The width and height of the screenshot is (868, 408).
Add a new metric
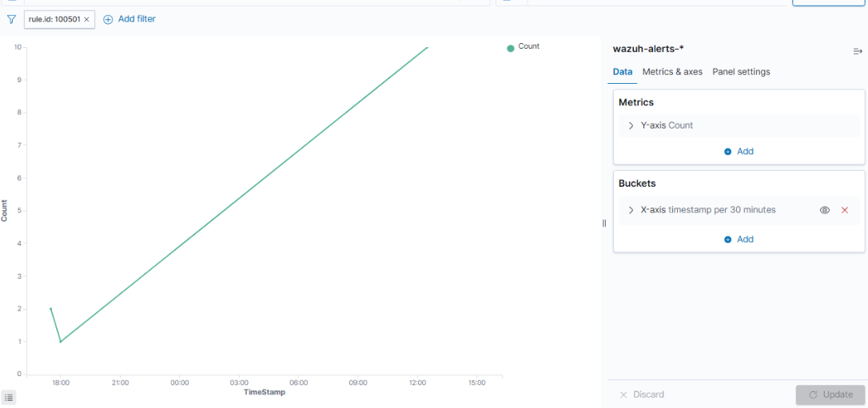(x=739, y=151)
